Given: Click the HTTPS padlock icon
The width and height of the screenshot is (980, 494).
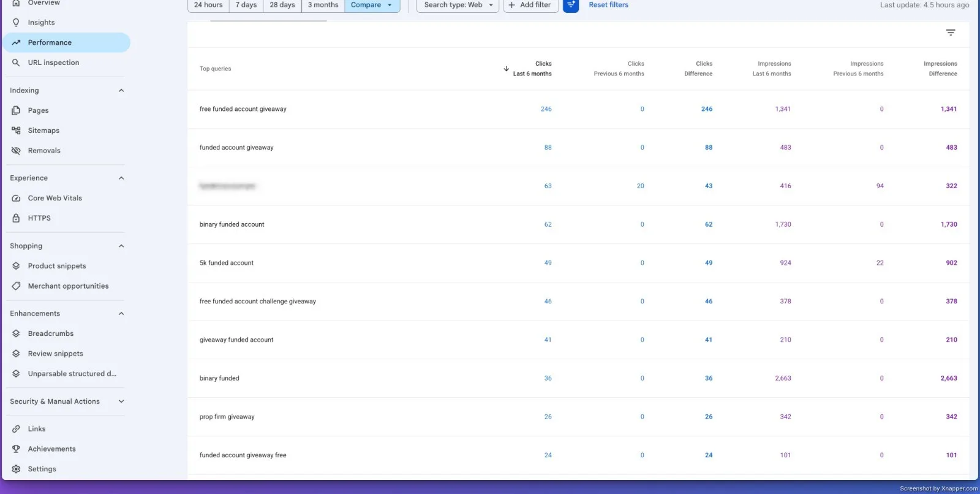Looking at the screenshot, I should point(16,218).
